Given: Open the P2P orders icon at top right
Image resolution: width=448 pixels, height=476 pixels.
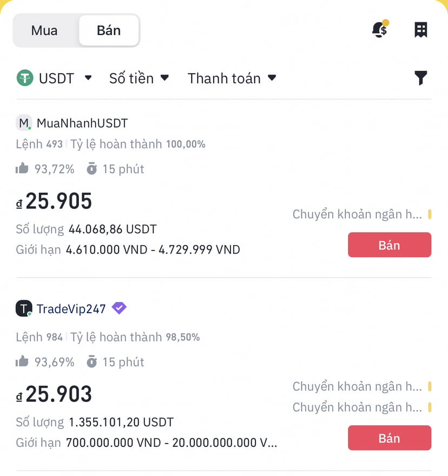Looking at the screenshot, I should point(421,30).
